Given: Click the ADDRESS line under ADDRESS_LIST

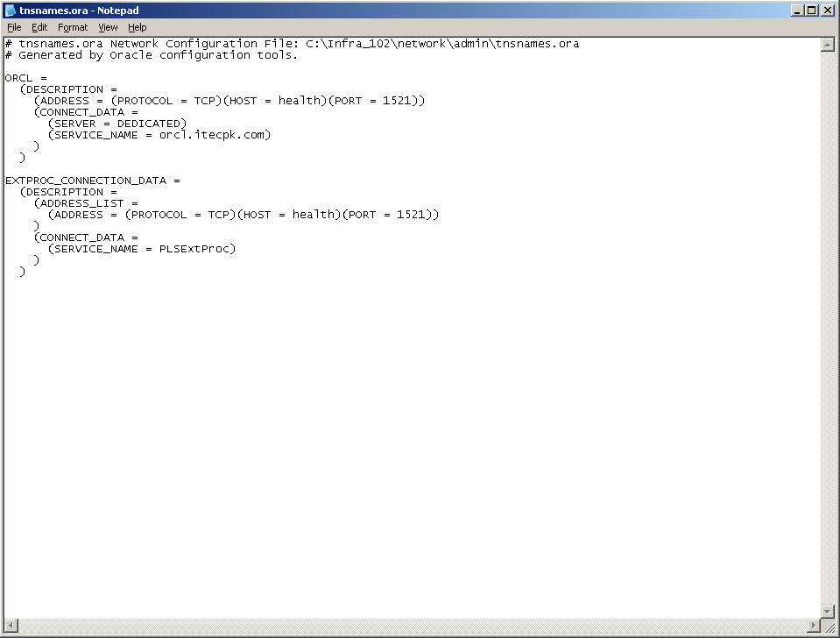Looking at the screenshot, I should click(x=244, y=215).
